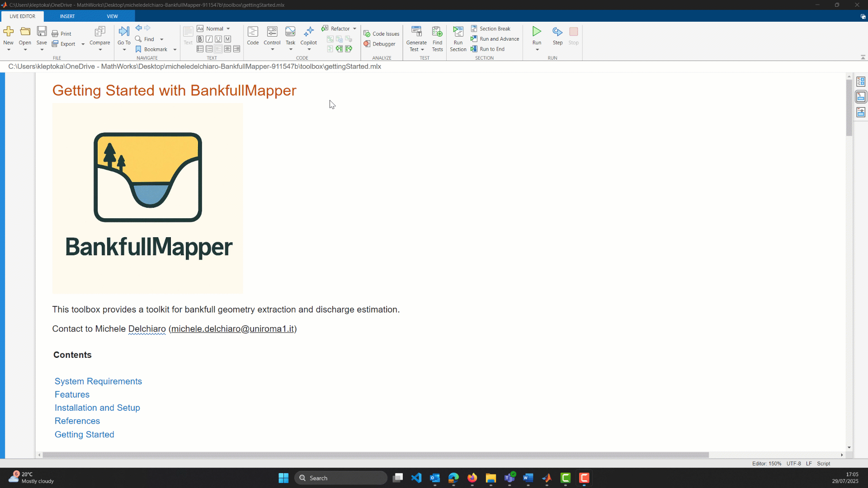Toggle Monospace formatting
This screenshot has width=868, height=488.
coord(227,39)
